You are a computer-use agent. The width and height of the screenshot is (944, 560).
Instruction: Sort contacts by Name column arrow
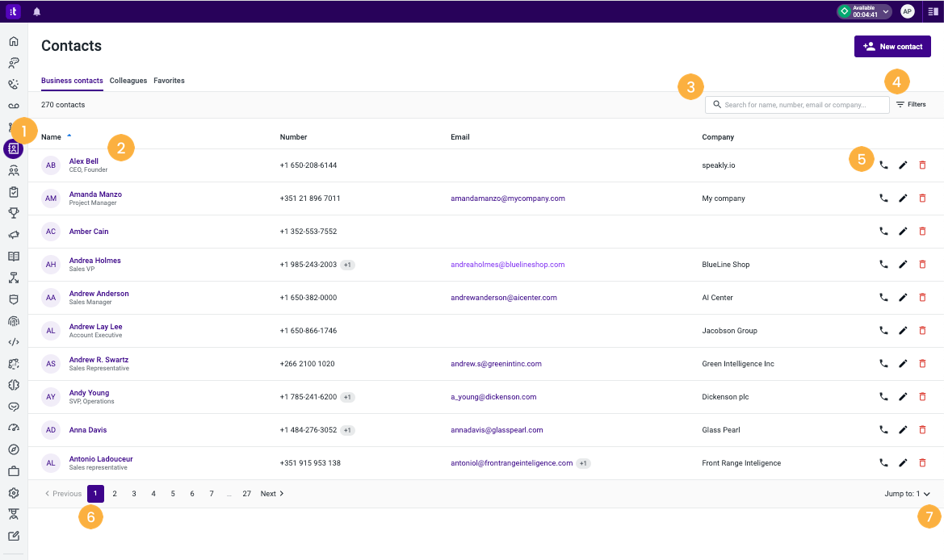tap(69, 136)
